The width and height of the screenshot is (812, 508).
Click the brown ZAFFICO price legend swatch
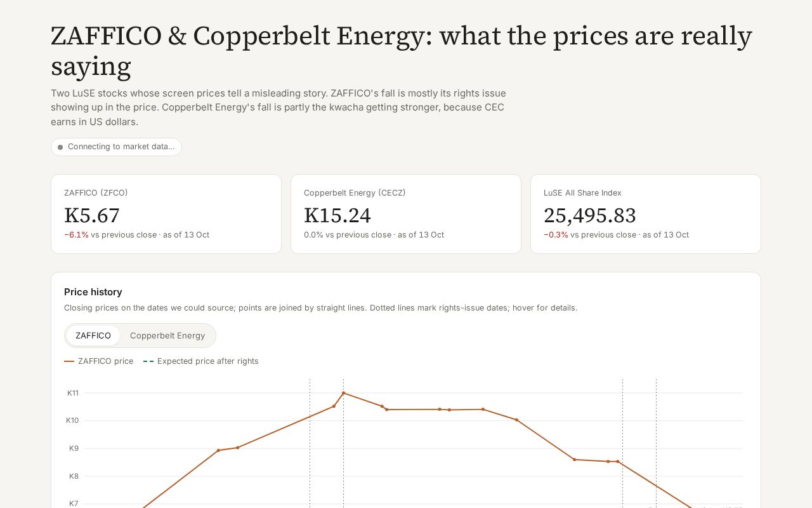pyautogui.click(x=69, y=361)
